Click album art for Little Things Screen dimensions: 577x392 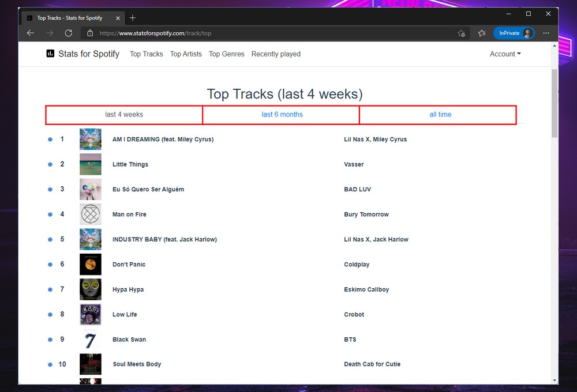(91, 164)
